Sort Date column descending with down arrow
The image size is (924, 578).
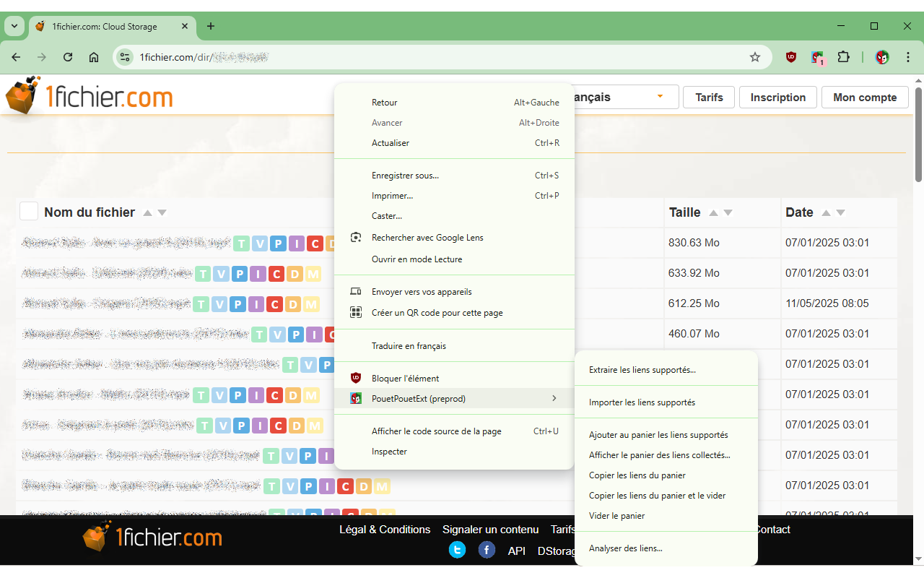click(x=840, y=213)
